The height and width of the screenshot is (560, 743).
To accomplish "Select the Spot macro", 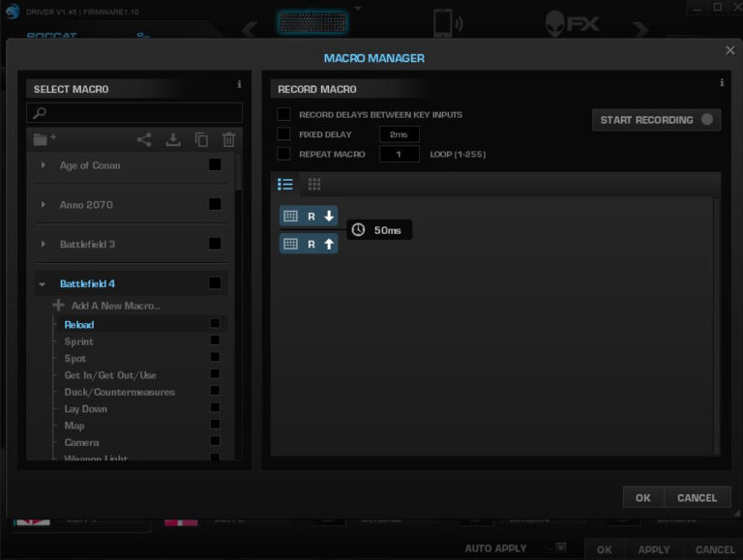I will click(x=74, y=359).
